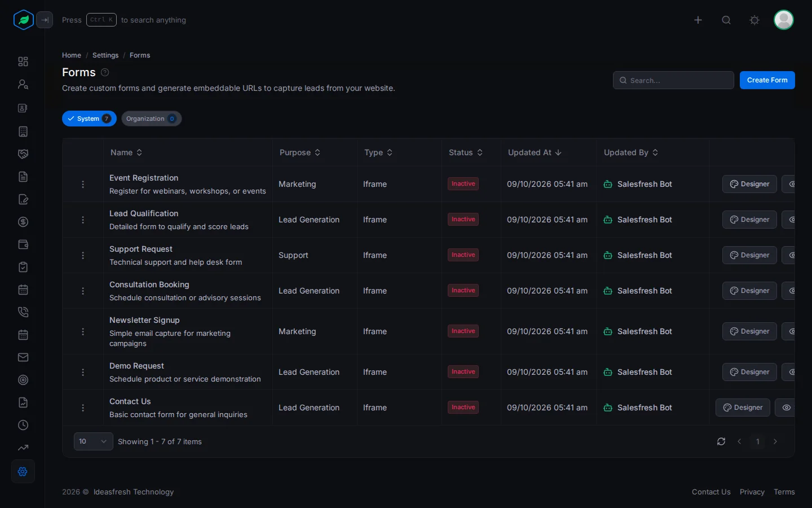The width and height of the screenshot is (812, 508).
Task: Select the System forms tab
Action: (89, 119)
